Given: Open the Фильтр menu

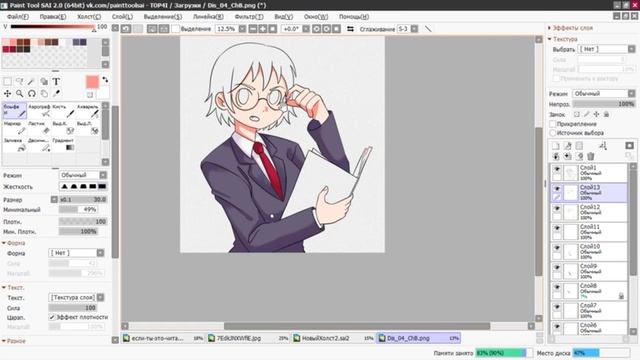Looking at the screenshot, I should [249, 17].
